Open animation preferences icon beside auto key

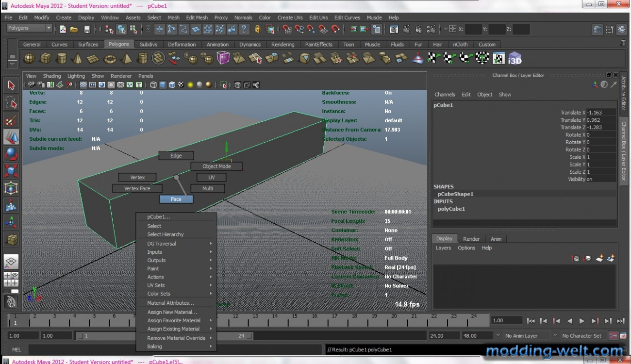coord(622,335)
